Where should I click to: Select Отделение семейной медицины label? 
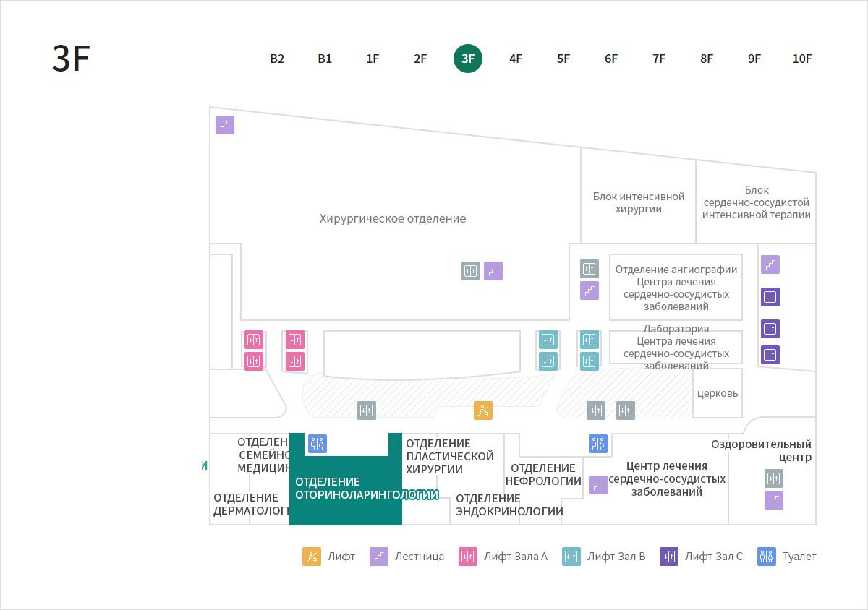[263, 455]
